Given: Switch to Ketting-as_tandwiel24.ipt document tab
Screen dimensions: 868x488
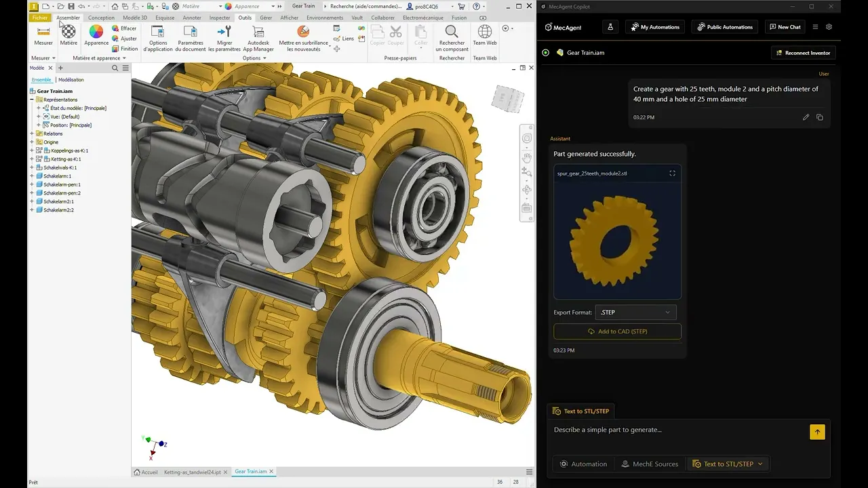Looking at the screenshot, I should [x=193, y=472].
